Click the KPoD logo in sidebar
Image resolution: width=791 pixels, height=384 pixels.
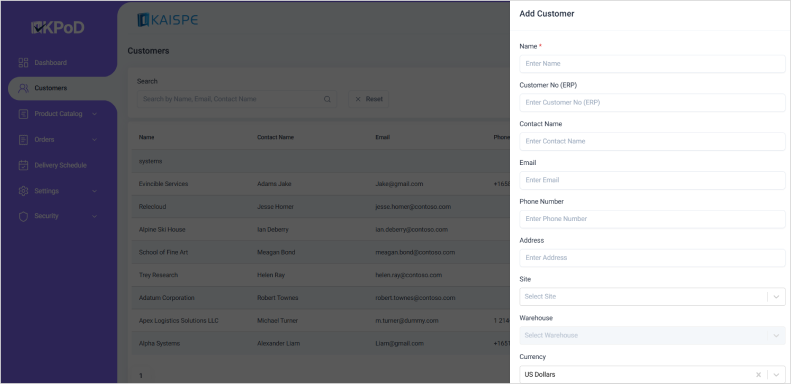pos(58,27)
